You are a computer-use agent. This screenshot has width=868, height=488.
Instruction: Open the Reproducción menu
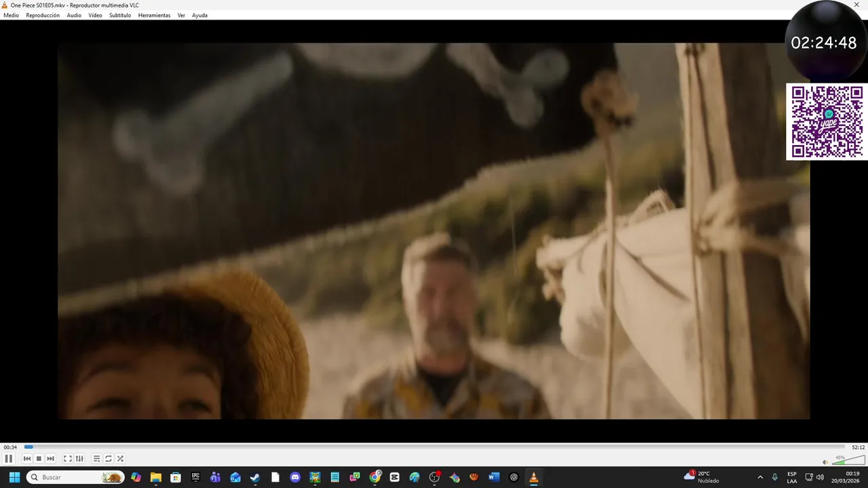coord(43,15)
